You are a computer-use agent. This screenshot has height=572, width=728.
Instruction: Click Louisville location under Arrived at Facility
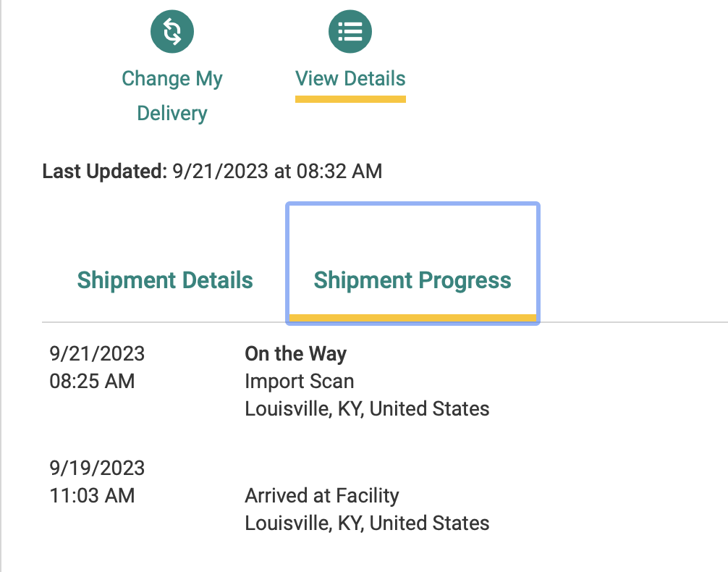[x=367, y=523]
